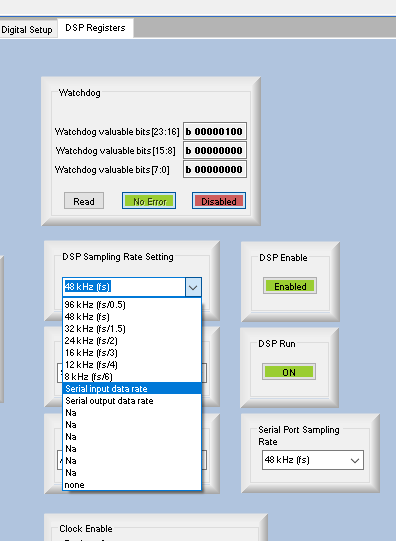
Task: Toggle the DSP Run ON button
Action: point(289,372)
